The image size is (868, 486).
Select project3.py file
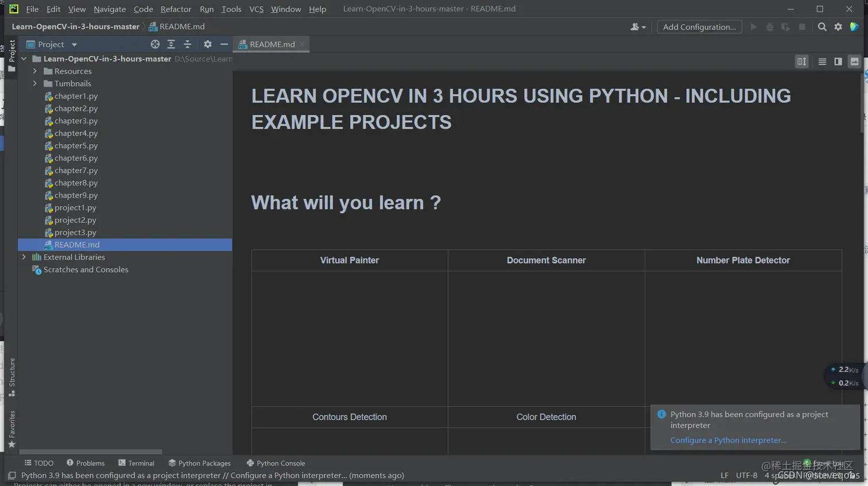pos(75,232)
